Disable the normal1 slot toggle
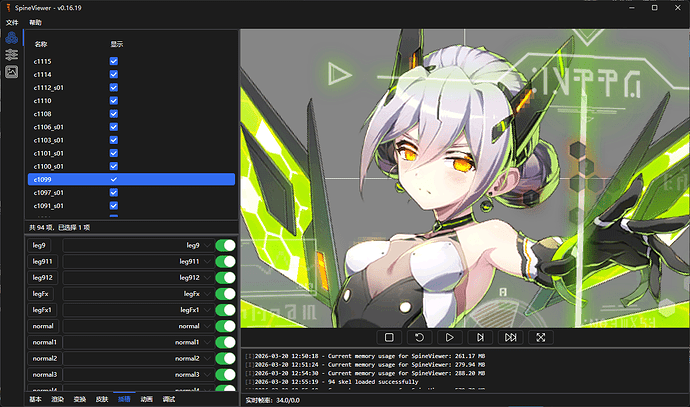 (x=225, y=343)
